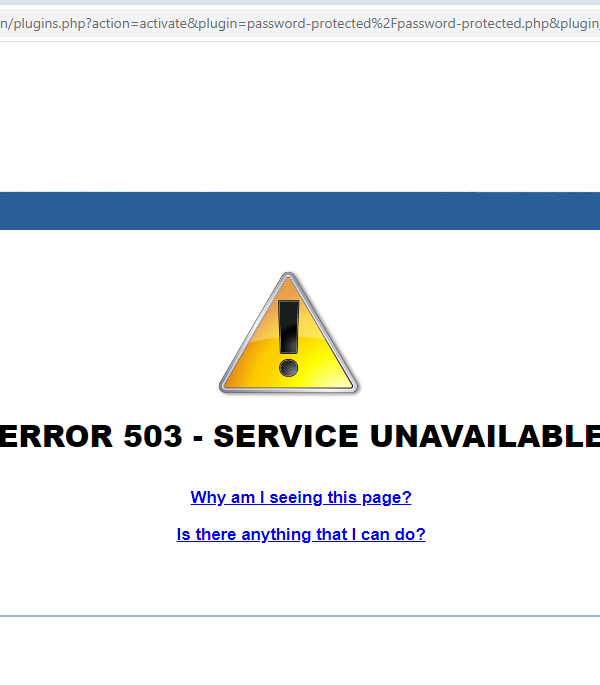Click the word 'anything' in the second link

(276, 534)
